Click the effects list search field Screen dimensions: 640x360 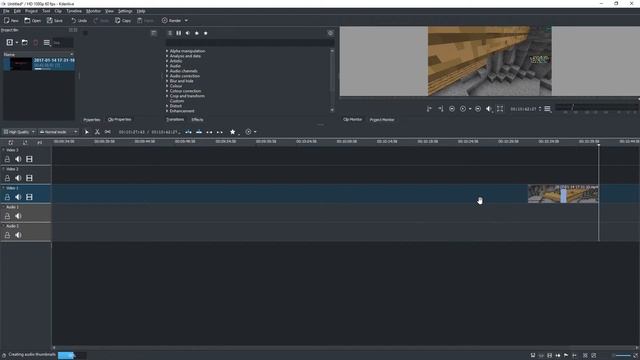coord(250,42)
